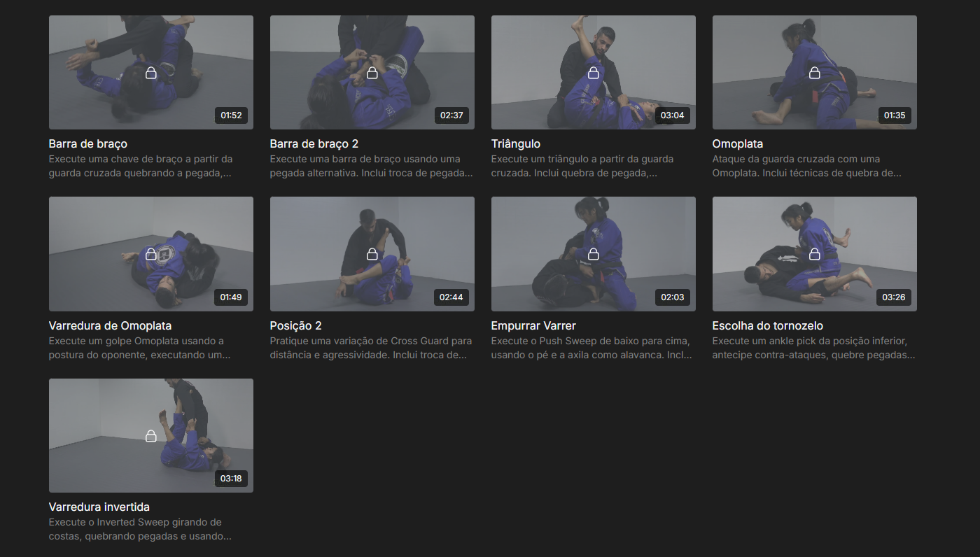The width and height of the screenshot is (980, 557).
Task: Click lock icon on Escolha do tornozelo thumbnail
Action: [814, 254]
